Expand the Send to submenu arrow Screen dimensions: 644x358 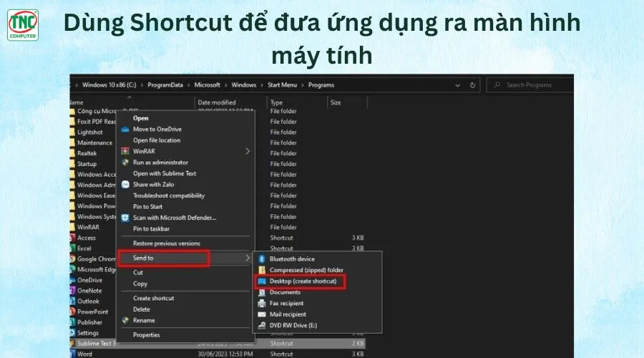[x=248, y=258]
